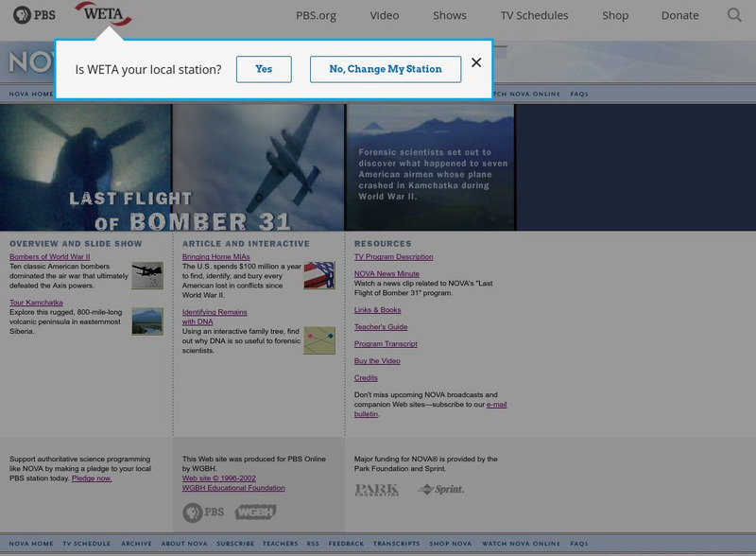Click the PBS logo in footer
This screenshot has height=556, width=756.
(203, 512)
